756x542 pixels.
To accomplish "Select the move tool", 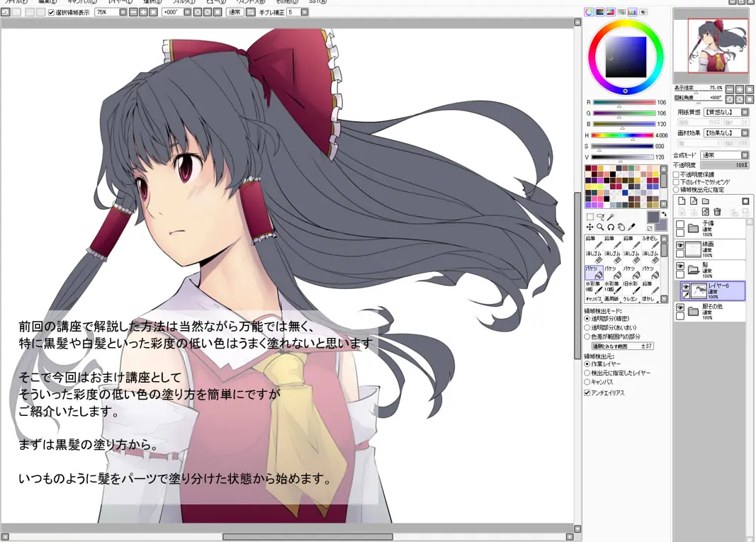I will 589,227.
